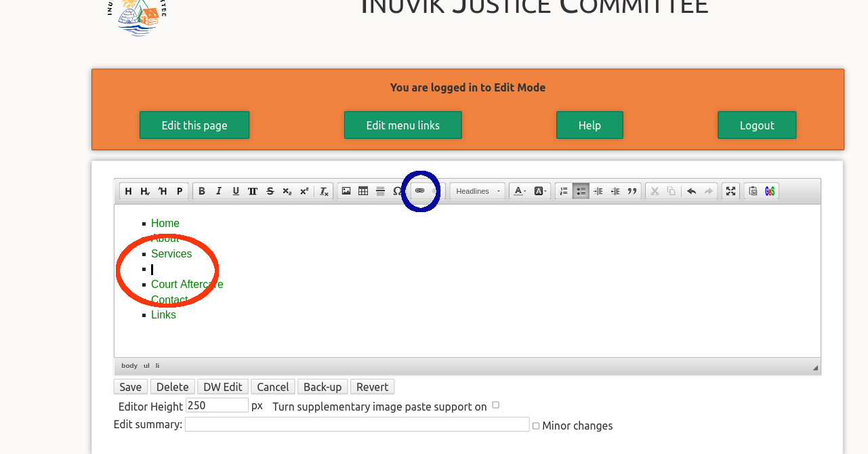Insert an image using the toolbar
The width and height of the screenshot is (868, 454).
pyautogui.click(x=346, y=191)
